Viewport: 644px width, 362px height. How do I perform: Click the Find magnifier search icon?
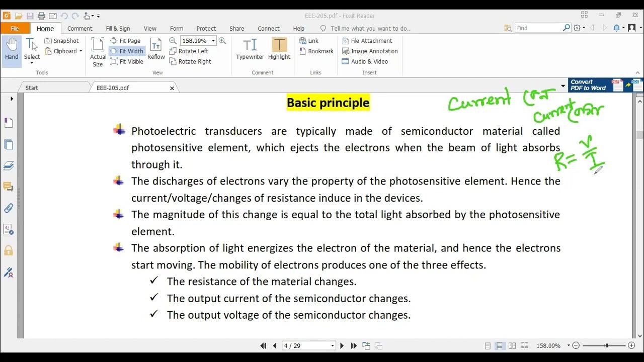567,28
